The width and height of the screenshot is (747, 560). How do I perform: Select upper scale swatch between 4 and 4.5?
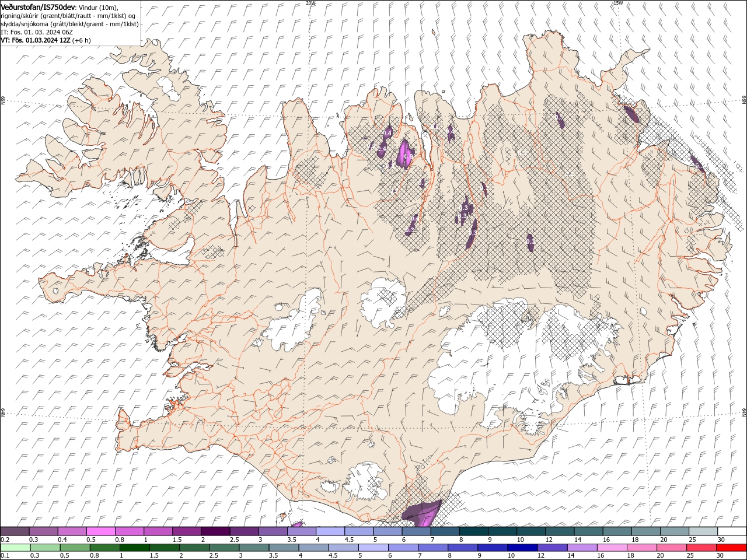[x=330, y=531]
